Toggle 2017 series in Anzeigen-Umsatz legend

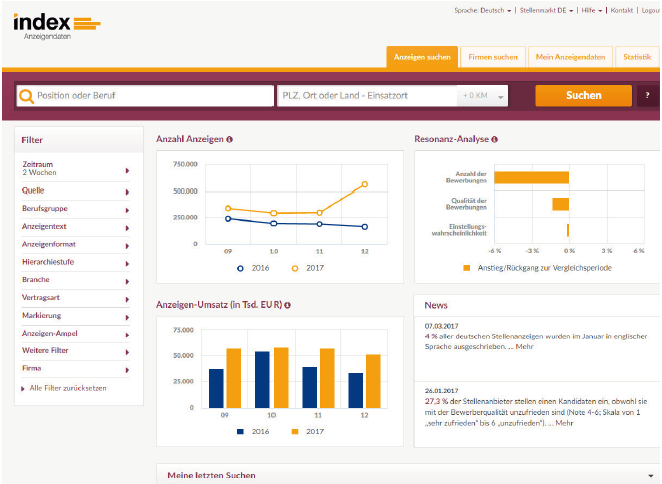pos(305,432)
